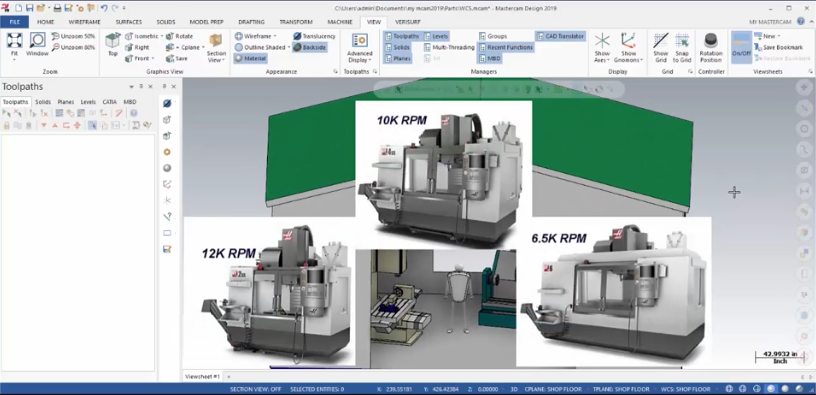This screenshot has width=816, height=395.
Task: Toggle Translucency appearance
Action: [314, 36]
